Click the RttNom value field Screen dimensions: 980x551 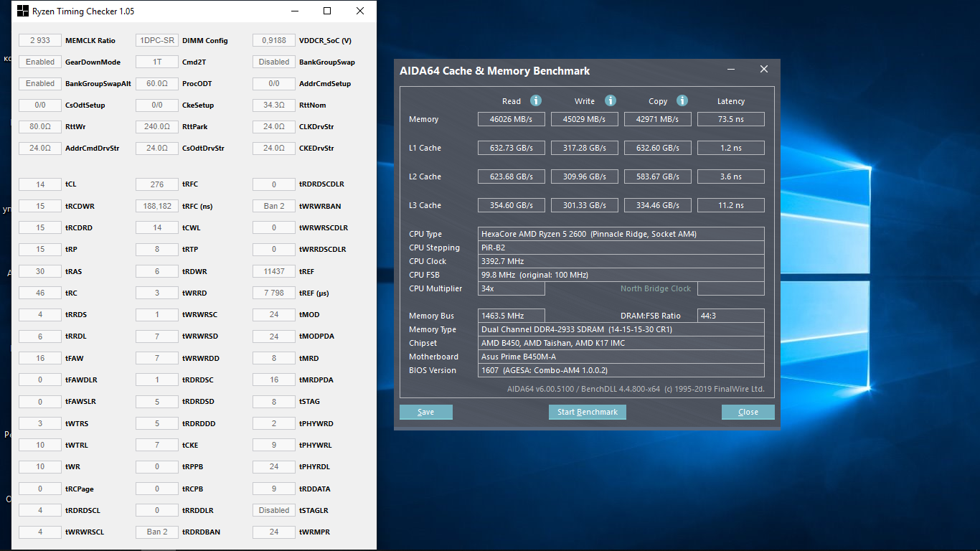point(274,105)
